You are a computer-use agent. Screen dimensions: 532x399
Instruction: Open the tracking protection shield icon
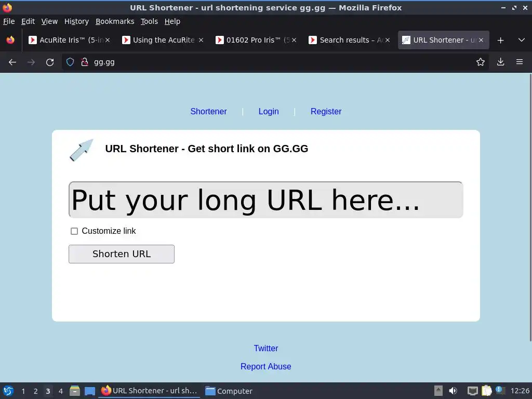click(x=70, y=62)
